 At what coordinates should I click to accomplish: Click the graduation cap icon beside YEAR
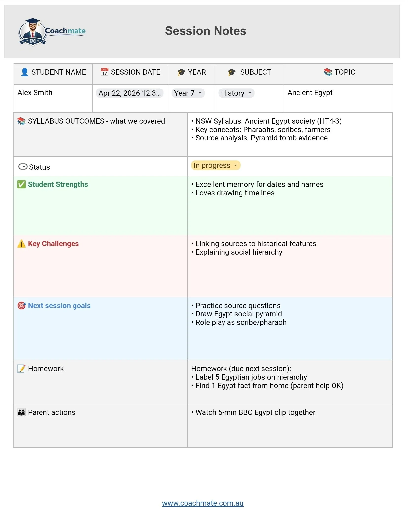click(181, 72)
